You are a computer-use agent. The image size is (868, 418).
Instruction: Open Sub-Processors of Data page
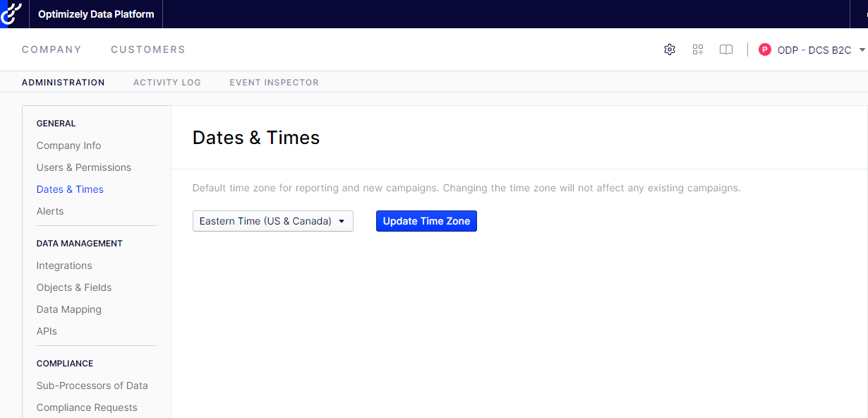click(x=92, y=386)
